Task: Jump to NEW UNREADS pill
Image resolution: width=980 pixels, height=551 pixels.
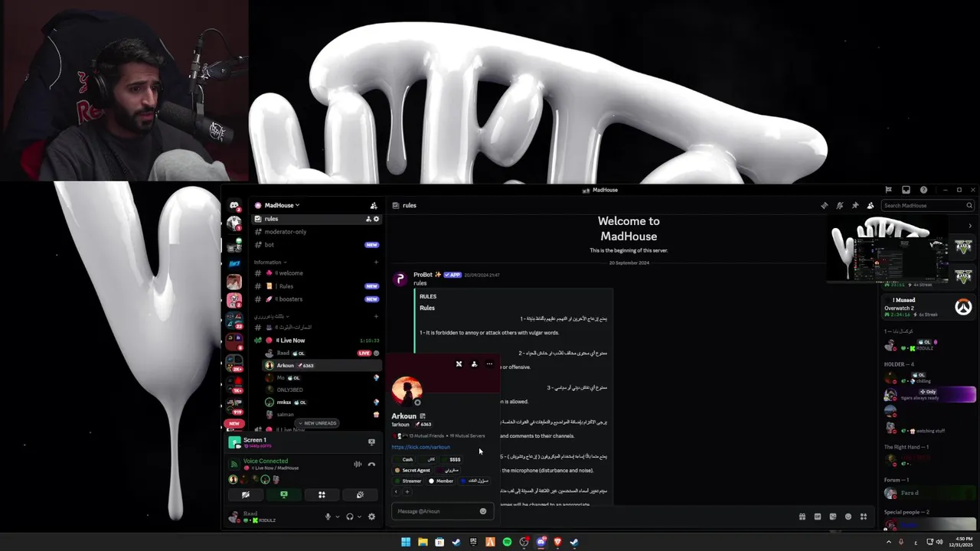Action: click(x=317, y=423)
